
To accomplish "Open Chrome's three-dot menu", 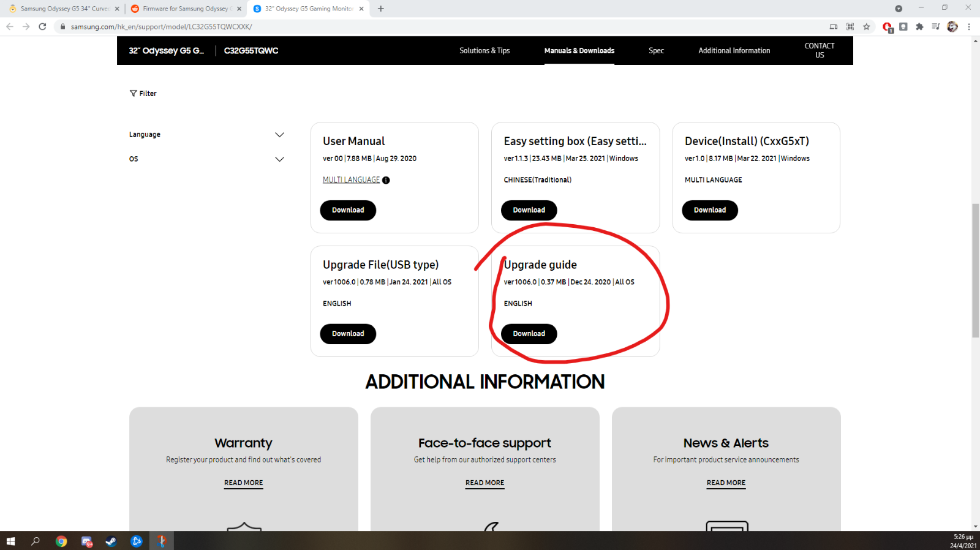I will (969, 26).
